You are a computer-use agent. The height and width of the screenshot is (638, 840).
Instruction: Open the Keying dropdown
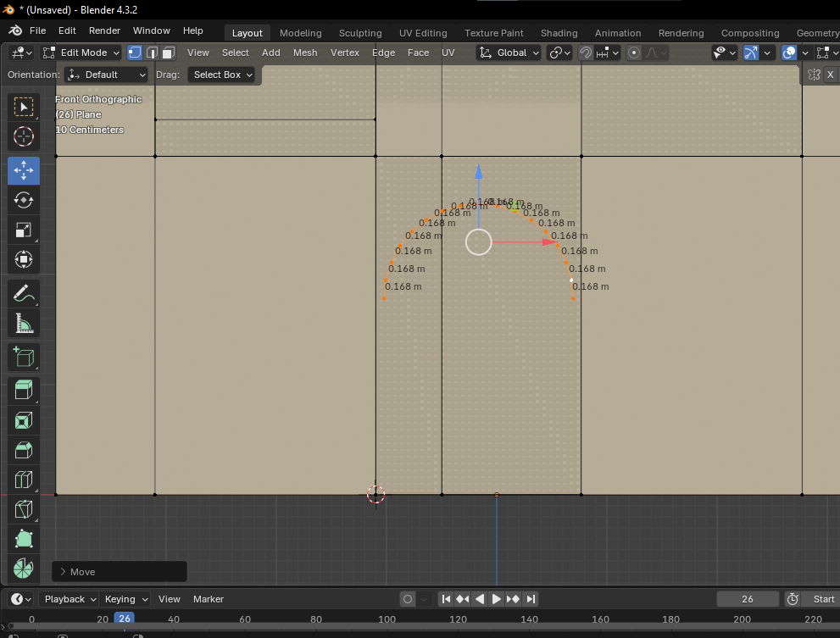click(126, 599)
